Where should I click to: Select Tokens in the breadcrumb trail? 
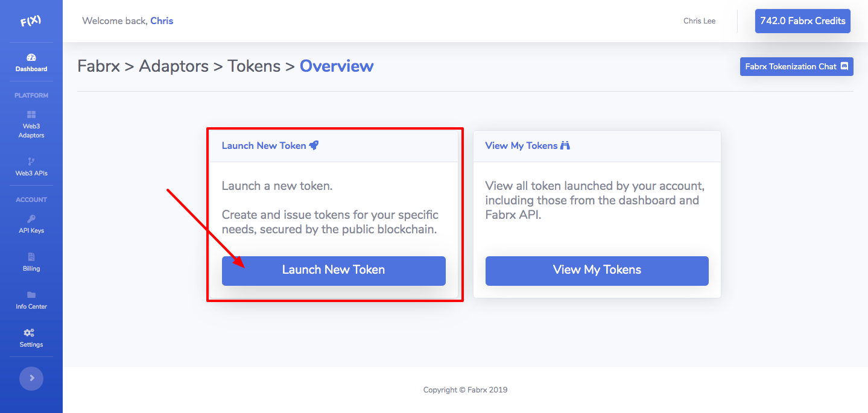coord(254,66)
